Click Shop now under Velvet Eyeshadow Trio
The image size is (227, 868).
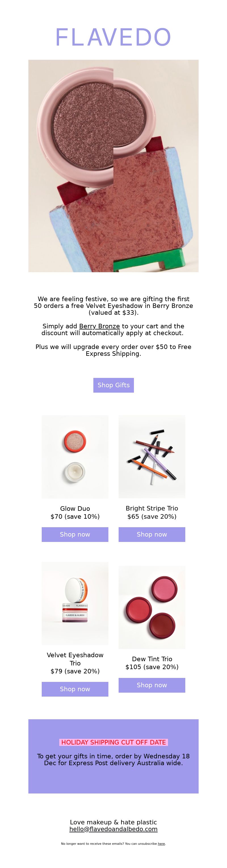coord(75,689)
